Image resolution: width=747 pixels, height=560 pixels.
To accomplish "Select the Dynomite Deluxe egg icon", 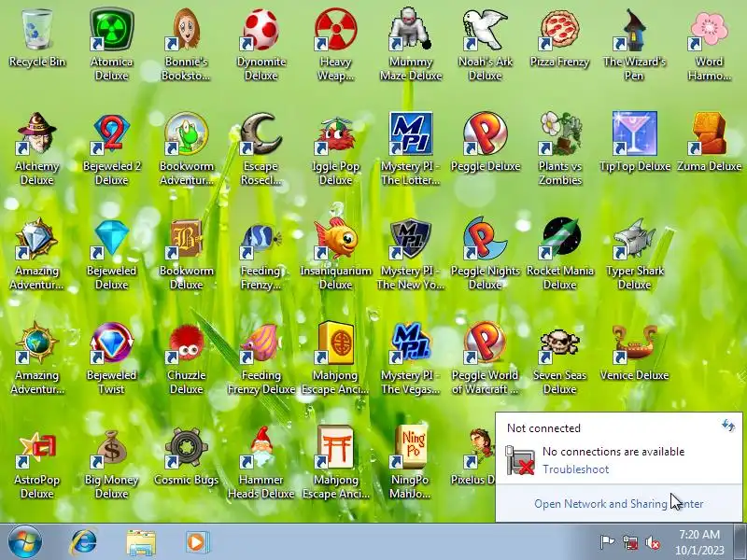I will pyautogui.click(x=261, y=30).
